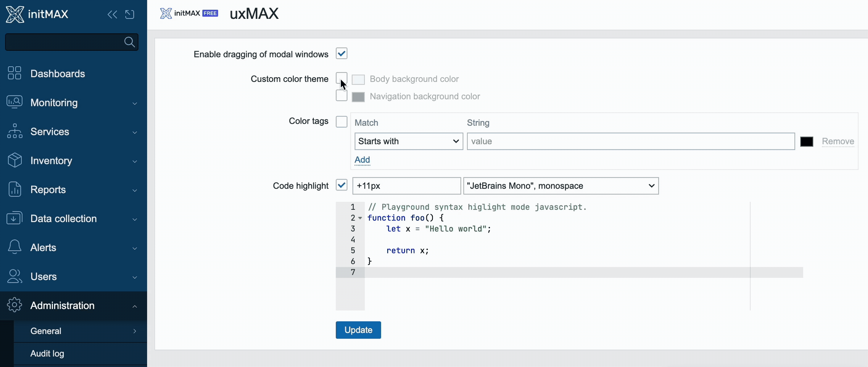The width and height of the screenshot is (868, 367).
Task: Uncheck the Code highlight checkbox
Action: pos(341,185)
